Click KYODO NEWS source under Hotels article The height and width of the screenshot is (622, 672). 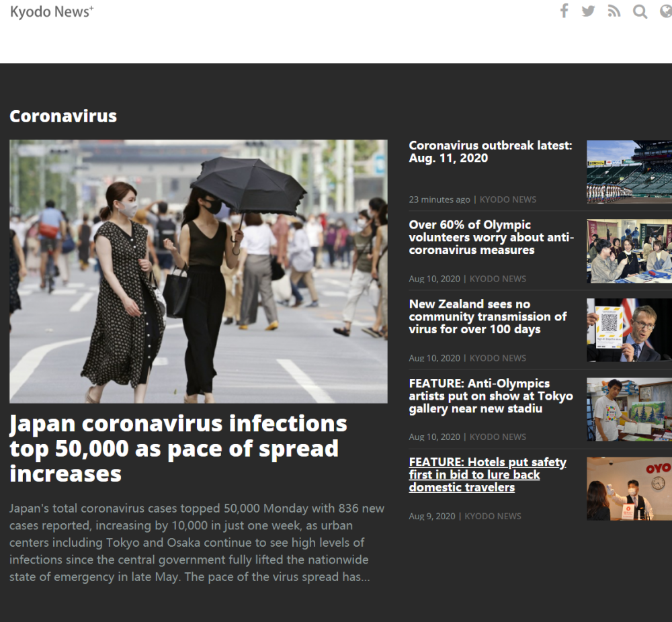493,516
